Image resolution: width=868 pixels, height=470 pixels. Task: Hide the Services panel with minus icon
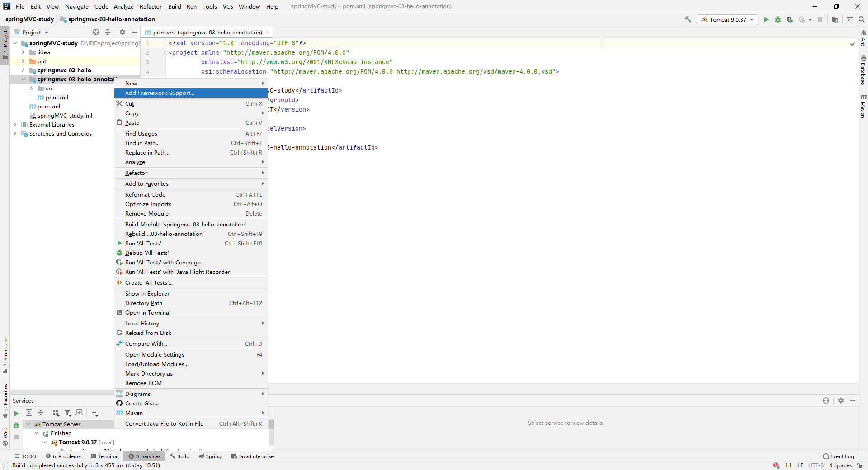tap(853, 400)
